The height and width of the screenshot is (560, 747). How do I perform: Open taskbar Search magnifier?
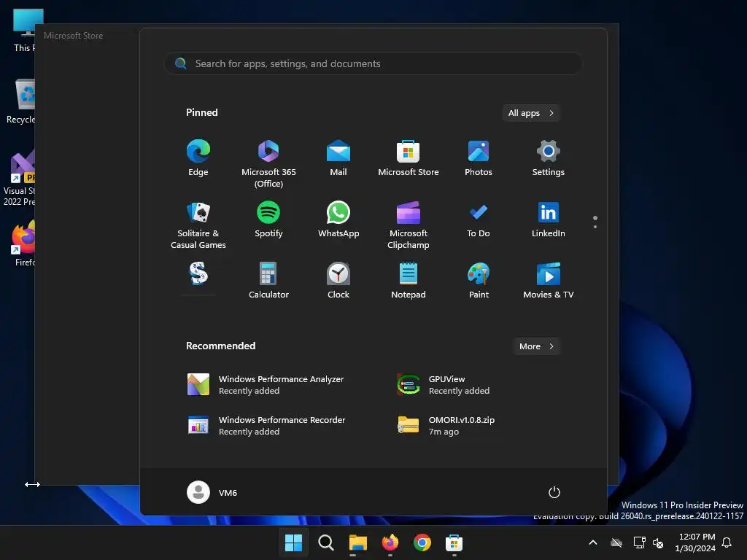[326, 542]
